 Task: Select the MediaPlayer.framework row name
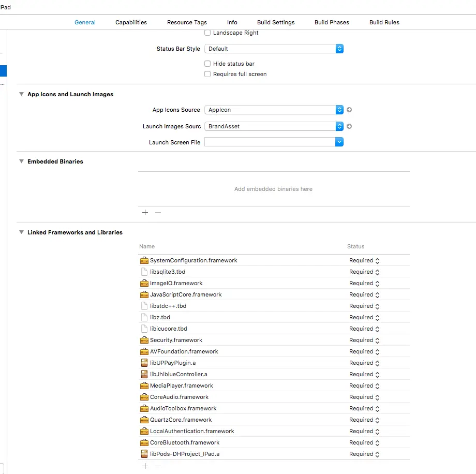(182, 386)
